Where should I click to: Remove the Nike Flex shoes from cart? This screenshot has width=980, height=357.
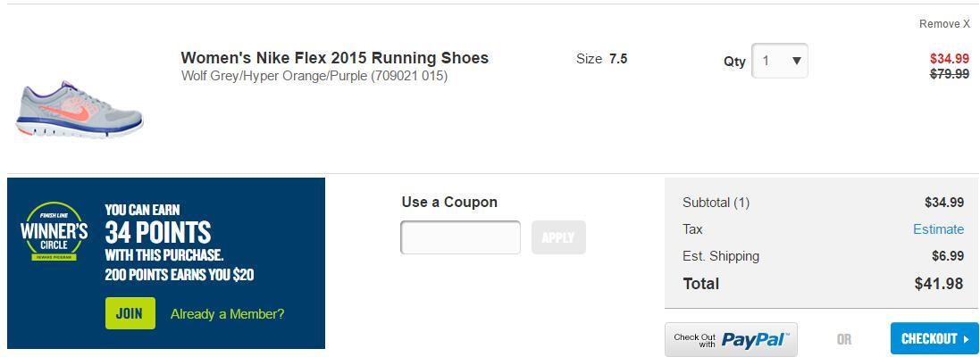coord(944,24)
